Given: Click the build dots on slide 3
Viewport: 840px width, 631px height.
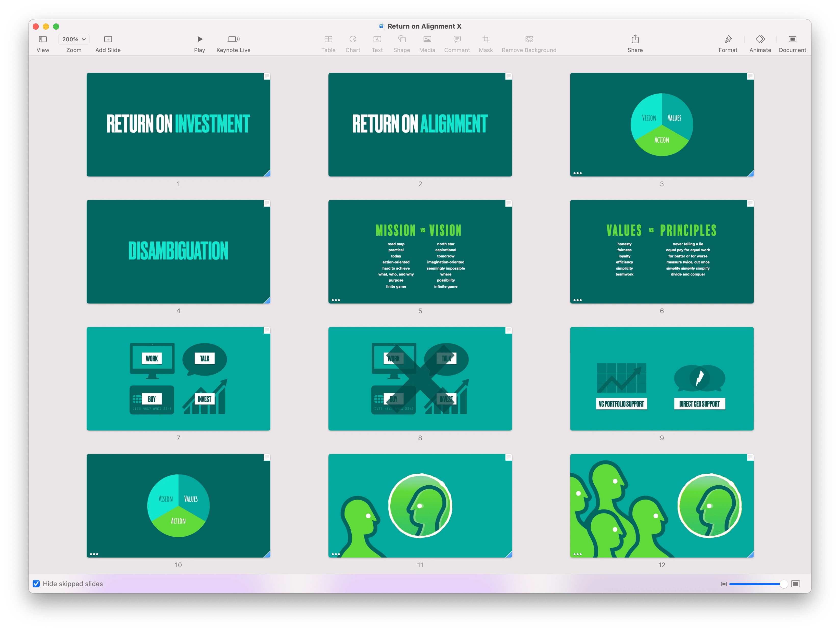Looking at the screenshot, I should (x=577, y=173).
